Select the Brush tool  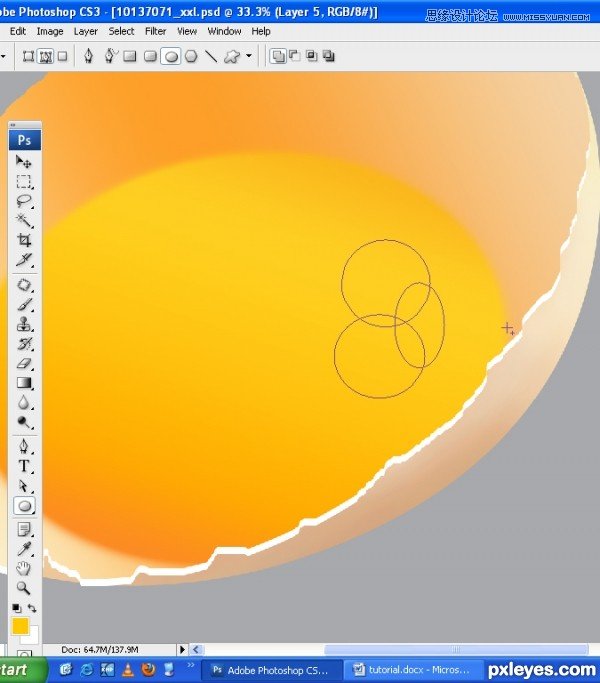pos(24,304)
